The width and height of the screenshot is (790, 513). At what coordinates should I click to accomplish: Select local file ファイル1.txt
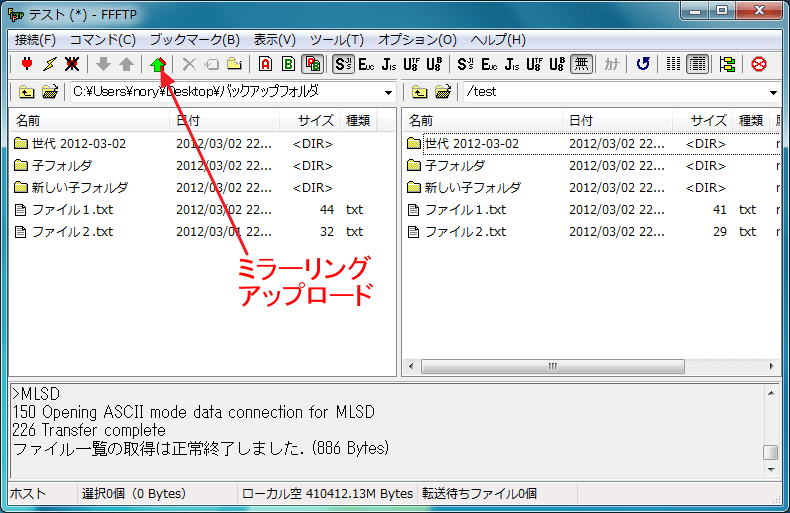72,210
